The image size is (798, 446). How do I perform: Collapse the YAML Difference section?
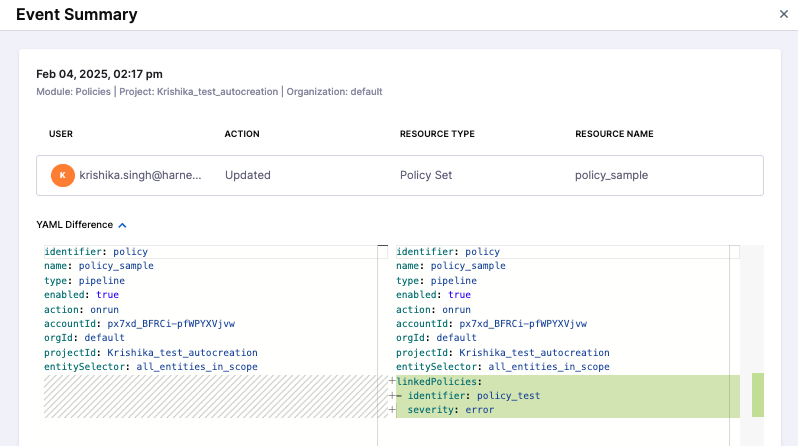(x=122, y=225)
